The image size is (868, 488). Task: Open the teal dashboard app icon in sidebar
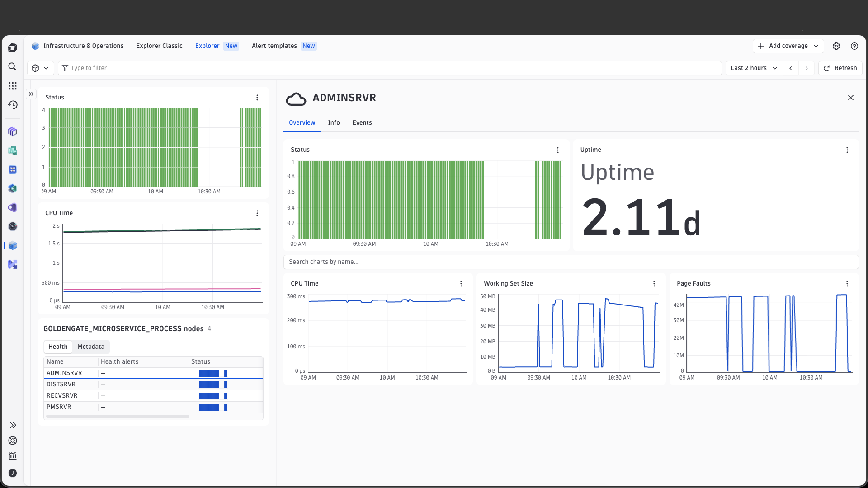13,150
